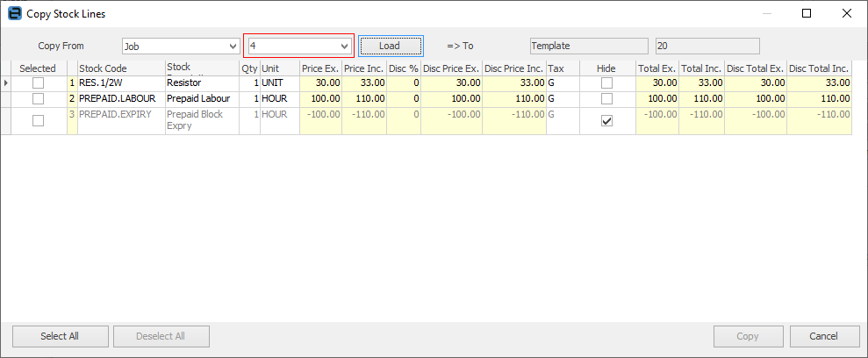
Task: Click Price Ex. 100.00 in Prepaid Labour row
Action: click(x=320, y=99)
